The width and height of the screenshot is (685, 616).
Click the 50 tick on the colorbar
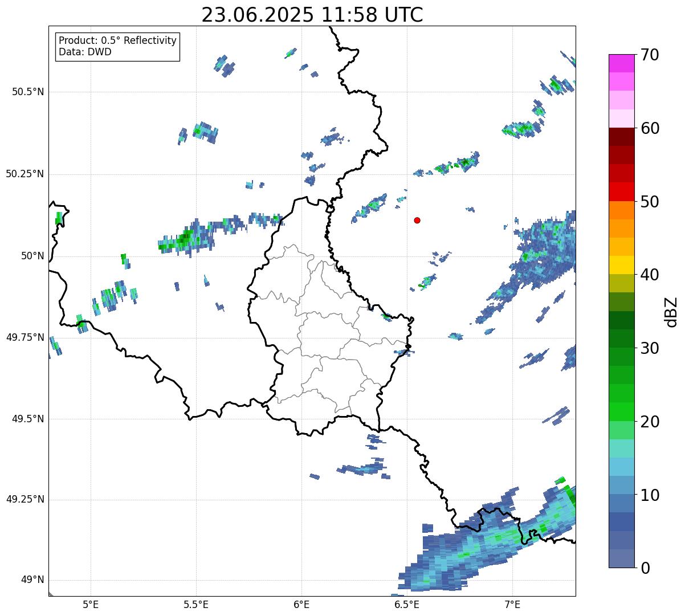click(650, 202)
